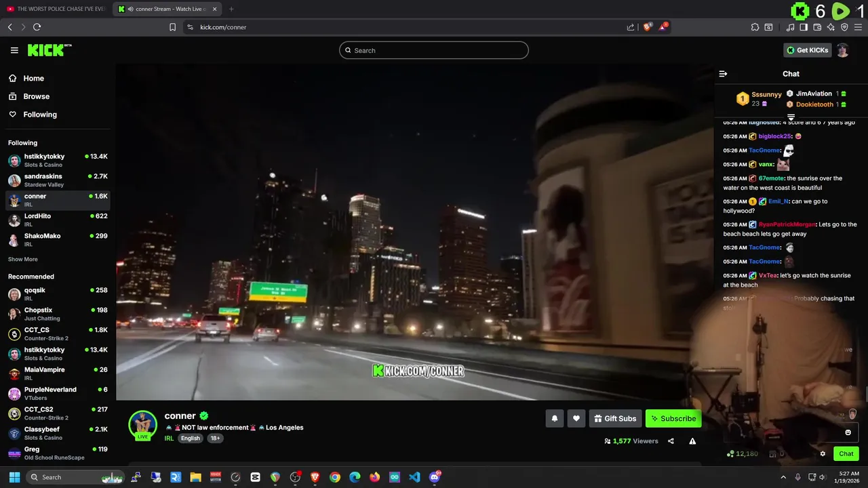Reload the page with the refresh icon
Viewport: 868px width, 488px height.
[x=37, y=27]
